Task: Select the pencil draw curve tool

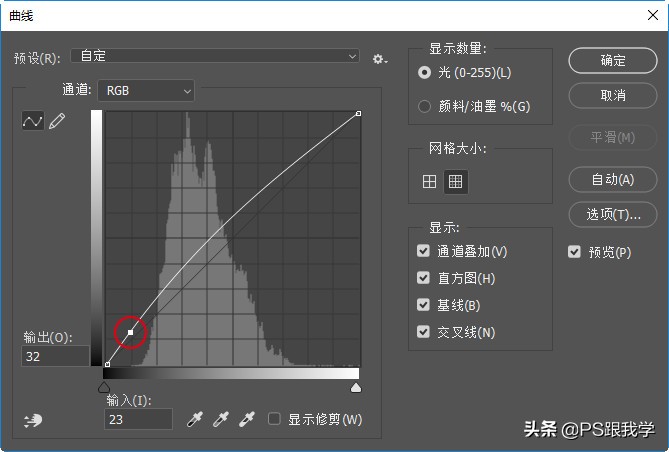Action: tap(57, 121)
